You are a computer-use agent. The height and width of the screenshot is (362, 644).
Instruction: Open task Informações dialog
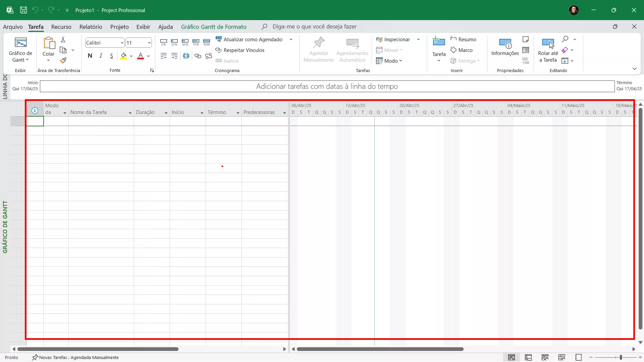(505, 47)
